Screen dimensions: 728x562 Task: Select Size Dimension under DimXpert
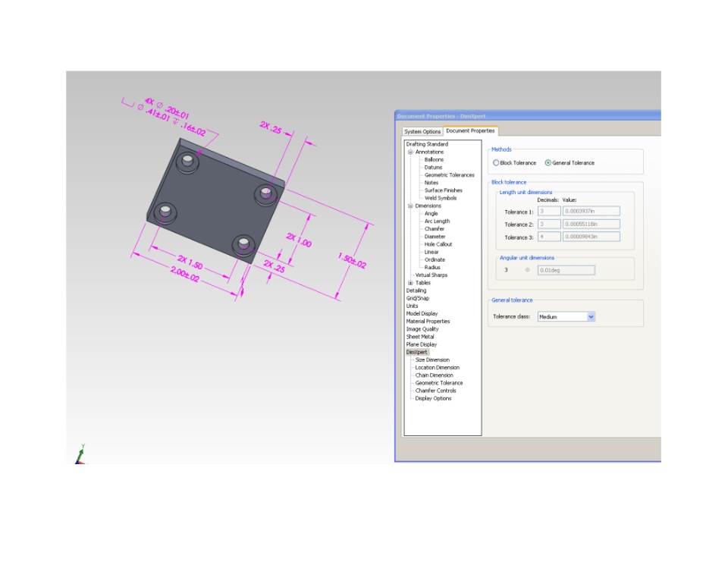click(432, 360)
